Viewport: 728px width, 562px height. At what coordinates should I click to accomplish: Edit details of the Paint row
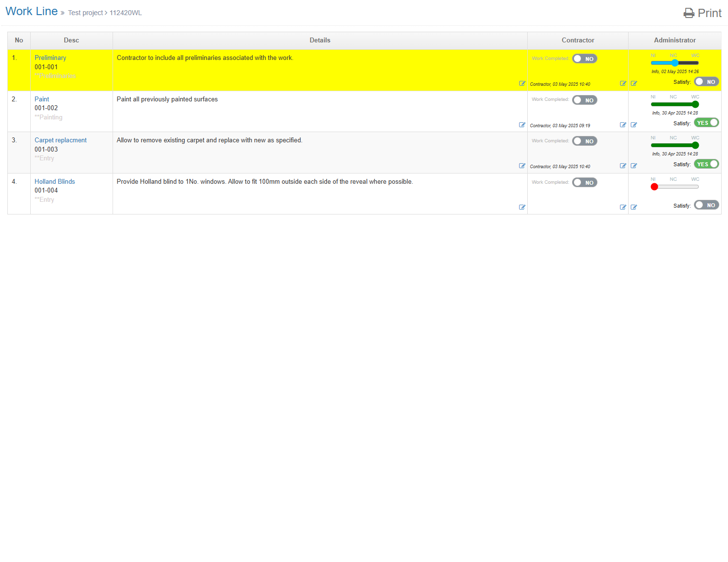[x=522, y=125]
